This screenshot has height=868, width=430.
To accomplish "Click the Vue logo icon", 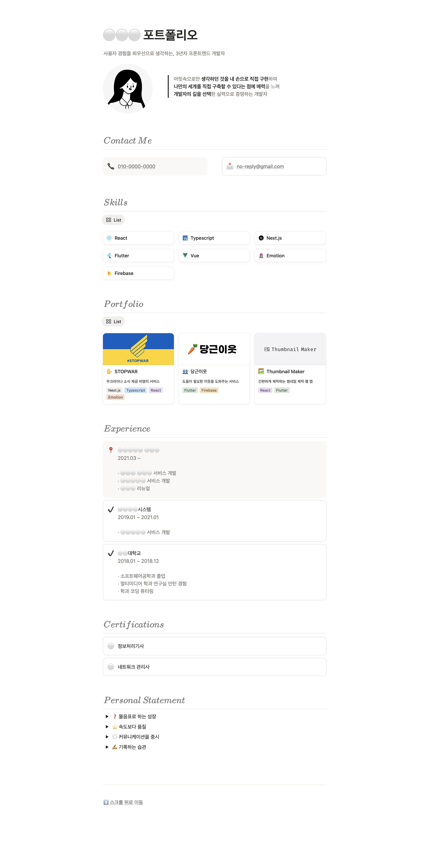I will click(185, 255).
